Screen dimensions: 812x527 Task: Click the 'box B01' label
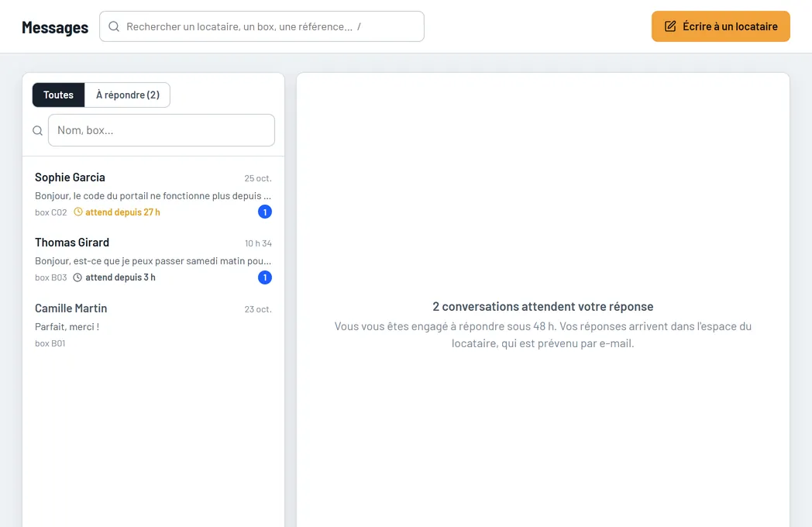pyautogui.click(x=50, y=343)
